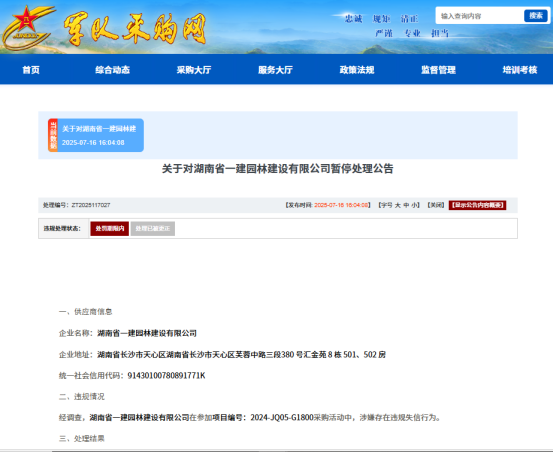Go to the 采购大厅 menu
Image resolution: width=553 pixels, height=453 pixels.
[x=194, y=70]
